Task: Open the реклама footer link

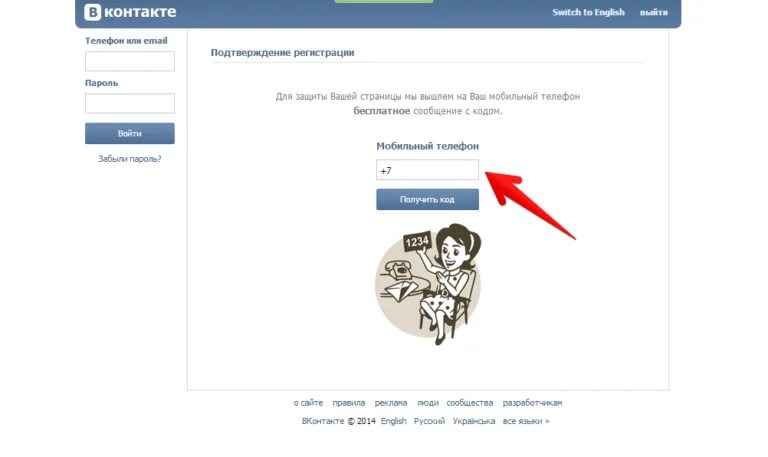Action: (391, 403)
